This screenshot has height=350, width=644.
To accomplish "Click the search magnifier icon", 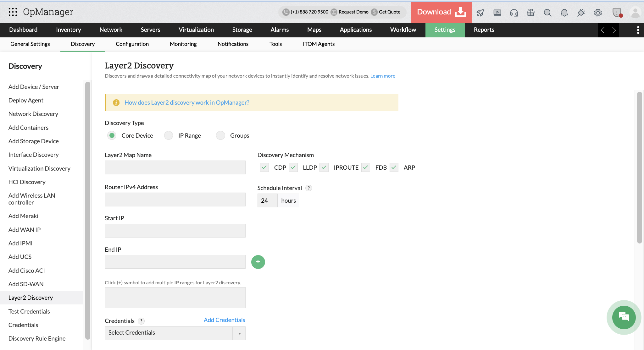I will (x=547, y=13).
